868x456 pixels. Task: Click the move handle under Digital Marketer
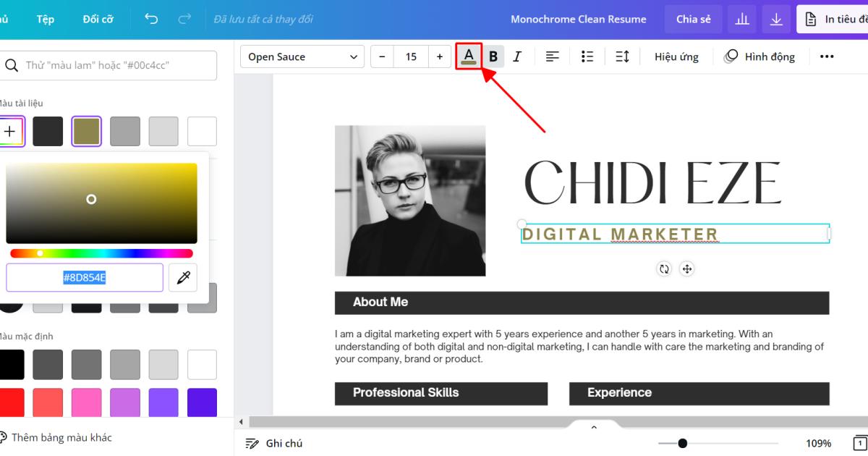[x=687, y=269]
